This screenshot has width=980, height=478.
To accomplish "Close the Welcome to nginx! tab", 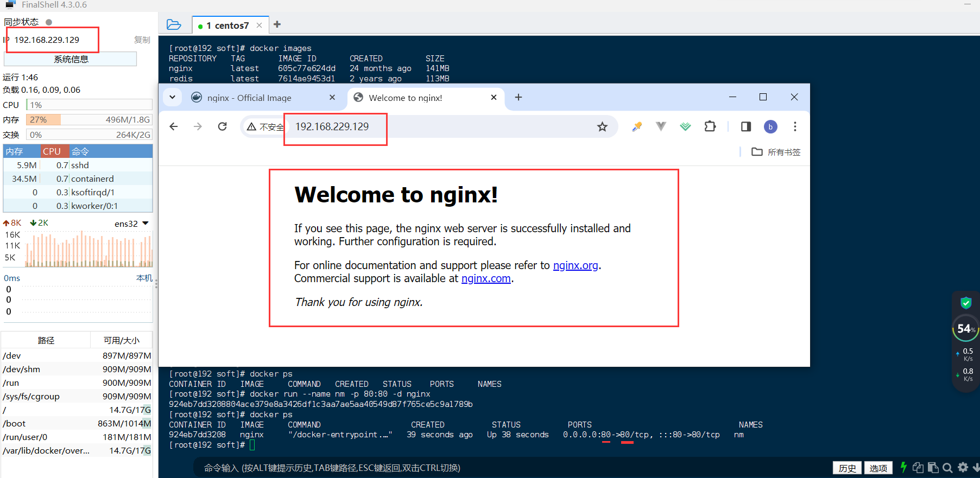I will (x=494, y=97).
